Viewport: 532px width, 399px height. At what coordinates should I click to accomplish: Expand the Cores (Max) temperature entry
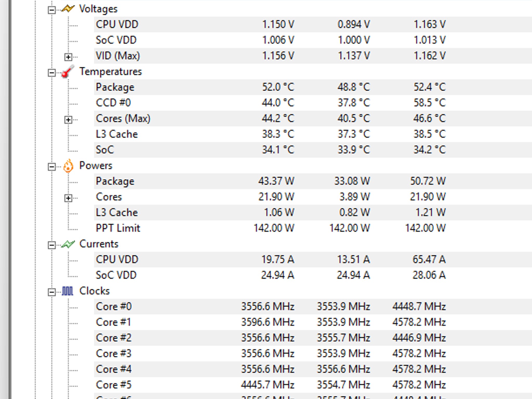coord(68,120)
